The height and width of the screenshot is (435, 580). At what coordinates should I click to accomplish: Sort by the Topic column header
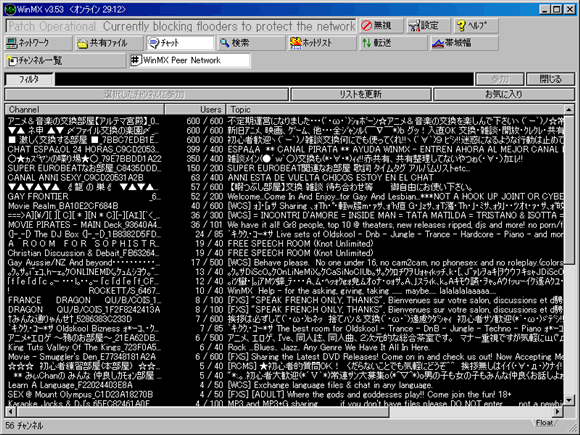click(395, 109)
